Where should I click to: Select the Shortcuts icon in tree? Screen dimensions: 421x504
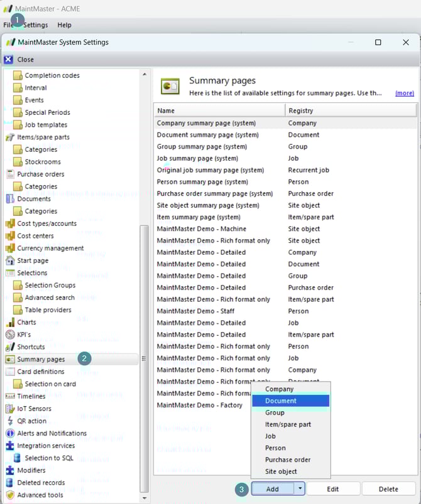tap(10, 347)
